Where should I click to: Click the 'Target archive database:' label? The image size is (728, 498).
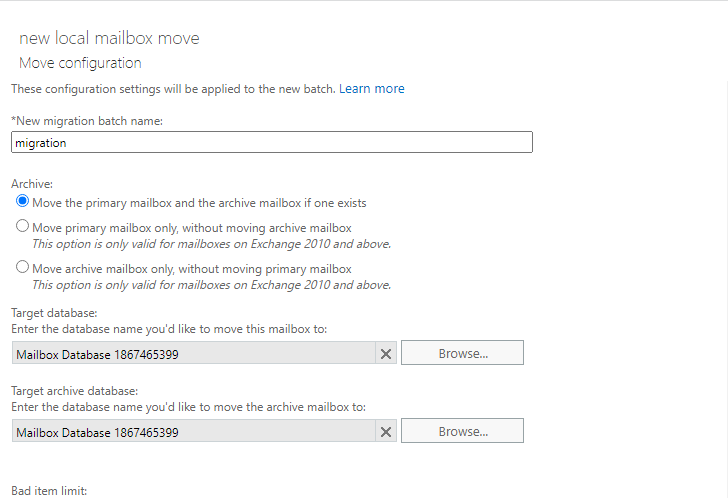pos(75,391)
